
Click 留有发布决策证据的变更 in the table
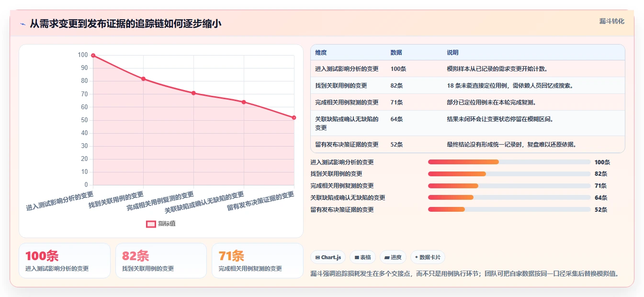[x=347, y=144]
